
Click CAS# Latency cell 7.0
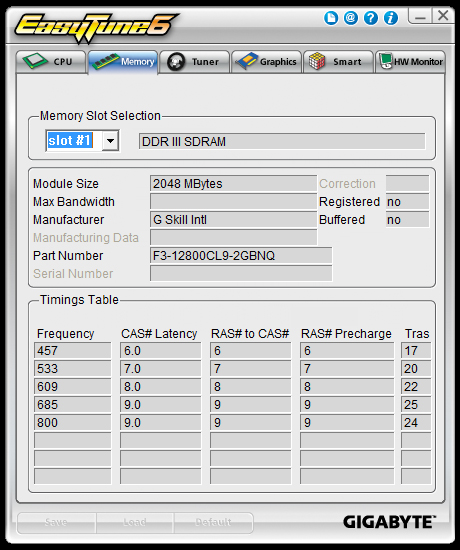[160, 369]
